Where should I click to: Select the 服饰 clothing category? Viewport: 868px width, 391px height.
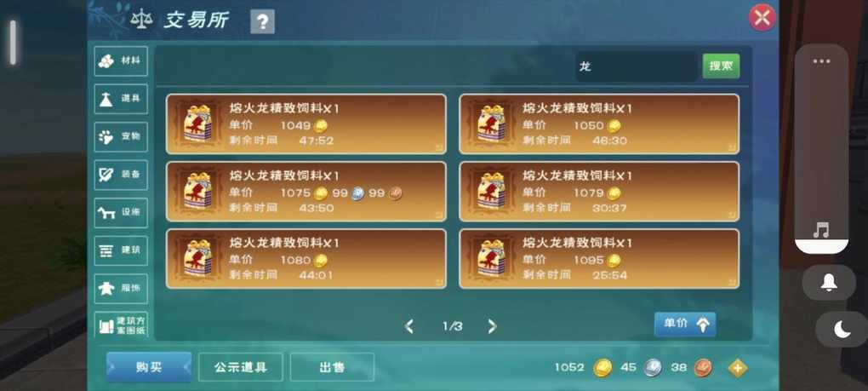click(x=121, y=289)
